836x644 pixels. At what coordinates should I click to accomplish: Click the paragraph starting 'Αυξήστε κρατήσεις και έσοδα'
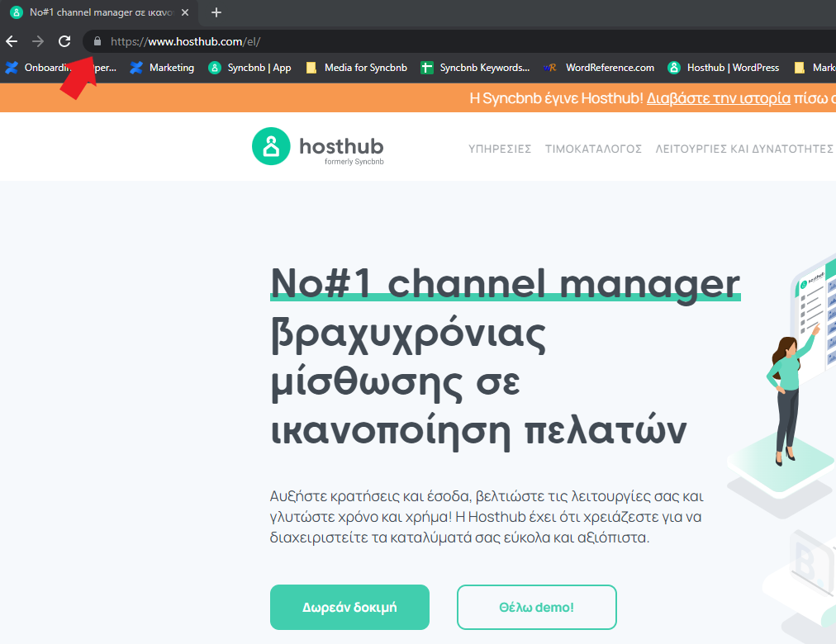pyautogui.click(x=487, y=517)
